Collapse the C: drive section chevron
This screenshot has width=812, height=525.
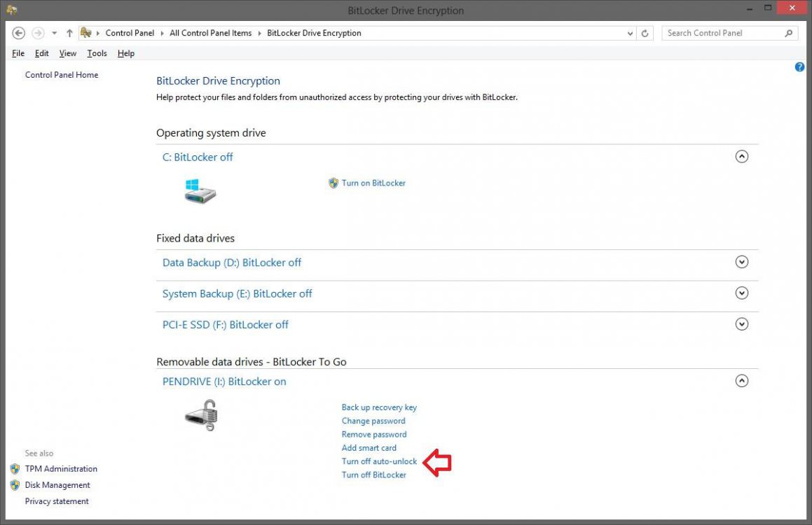click(741, 157)
